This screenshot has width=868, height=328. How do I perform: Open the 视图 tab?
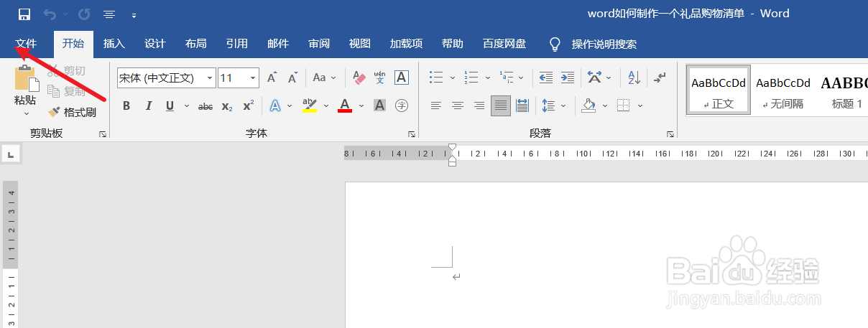click(359, 44)
